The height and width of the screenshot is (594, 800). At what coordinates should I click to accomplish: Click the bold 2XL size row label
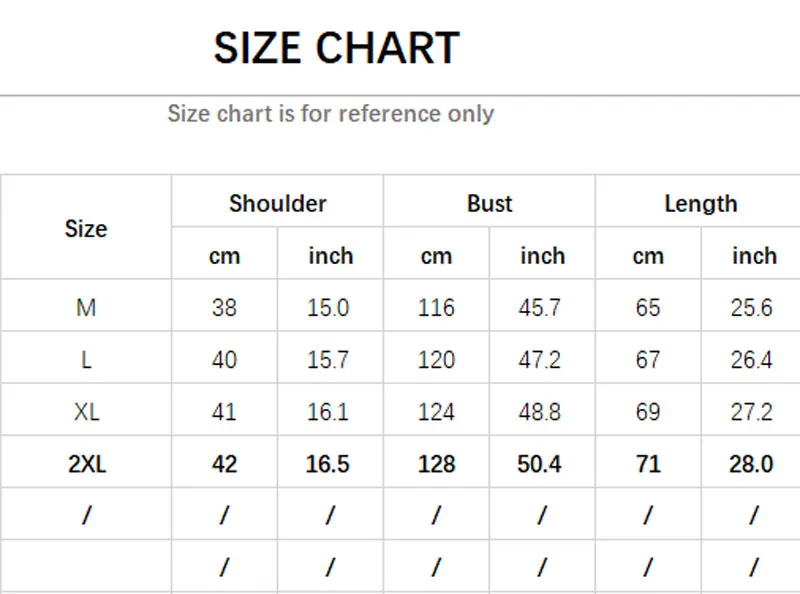(x=86, y=463)
